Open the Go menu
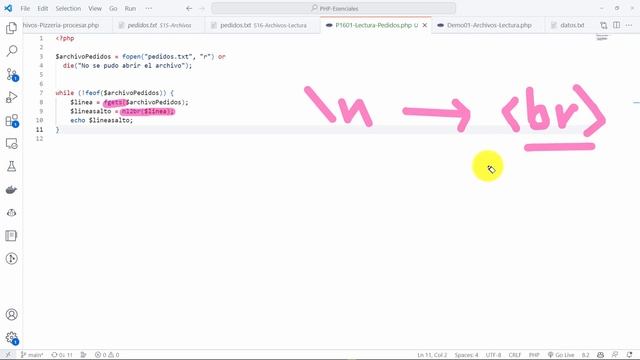The width and height of the screenshot is (640, 360). tap(113, 8)
